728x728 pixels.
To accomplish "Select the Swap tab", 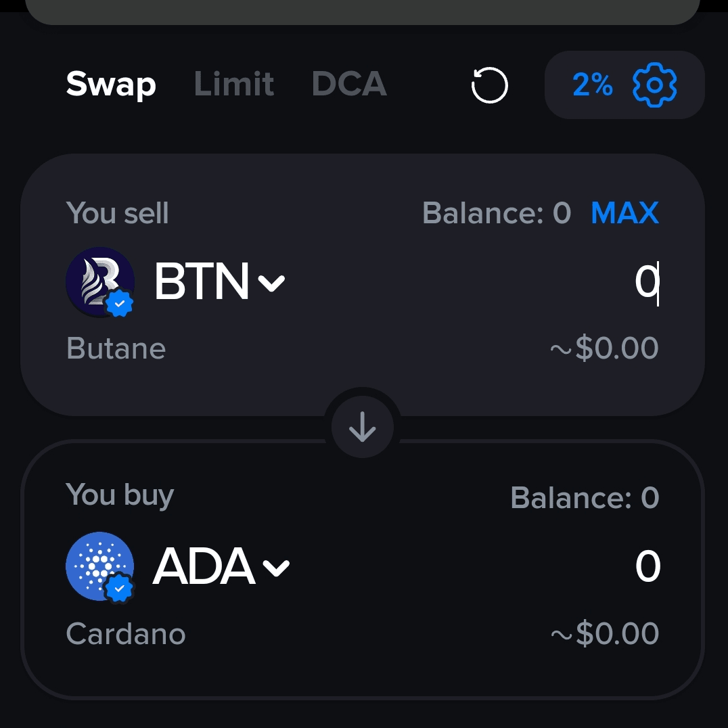I will point(110,84).
